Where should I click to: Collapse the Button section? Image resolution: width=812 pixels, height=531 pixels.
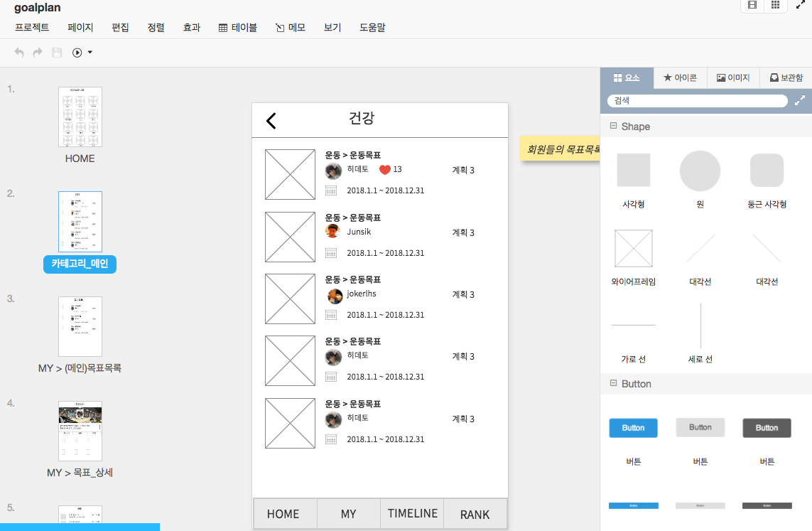point(612,383)
